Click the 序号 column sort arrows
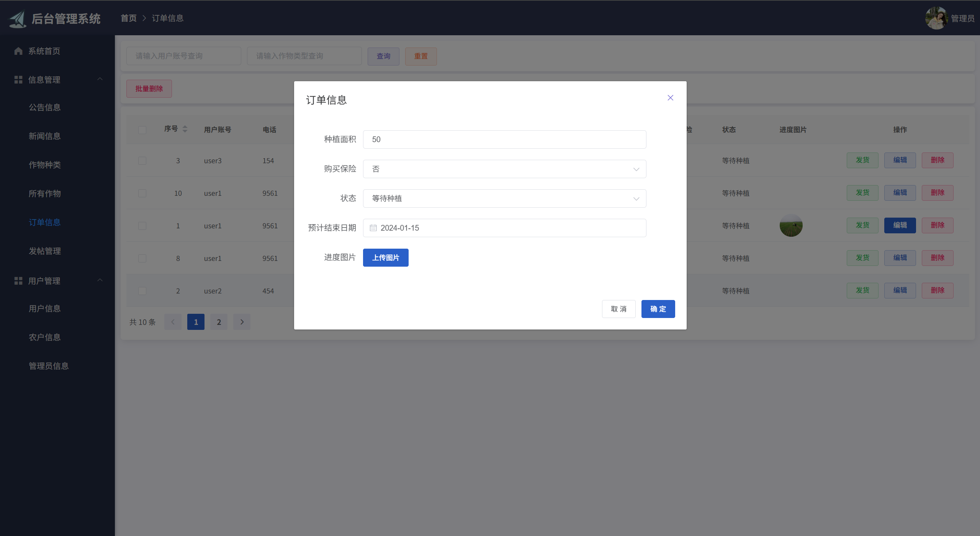Screen dimensions: 980x536 [x=185, y=129]
